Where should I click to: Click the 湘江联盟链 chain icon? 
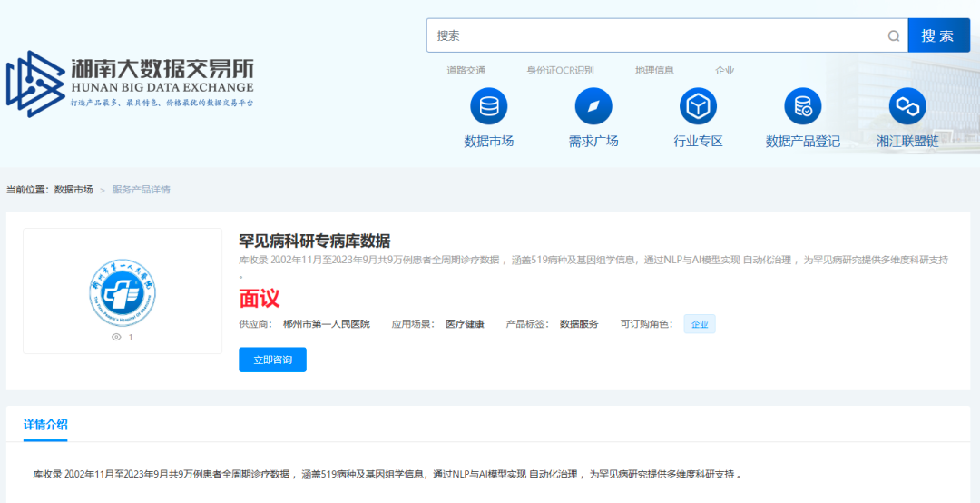click(x=907, y=107)
